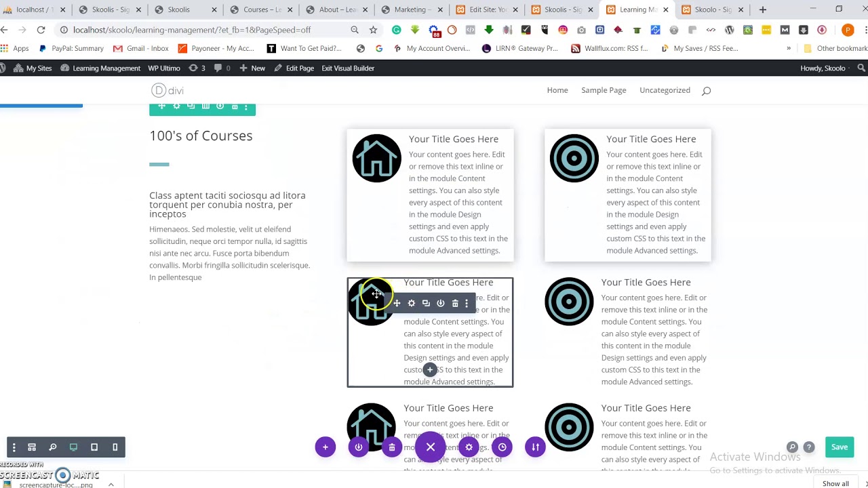Click purple plus load-from-library button
The image size is (868, 488).
pos(325,447)
